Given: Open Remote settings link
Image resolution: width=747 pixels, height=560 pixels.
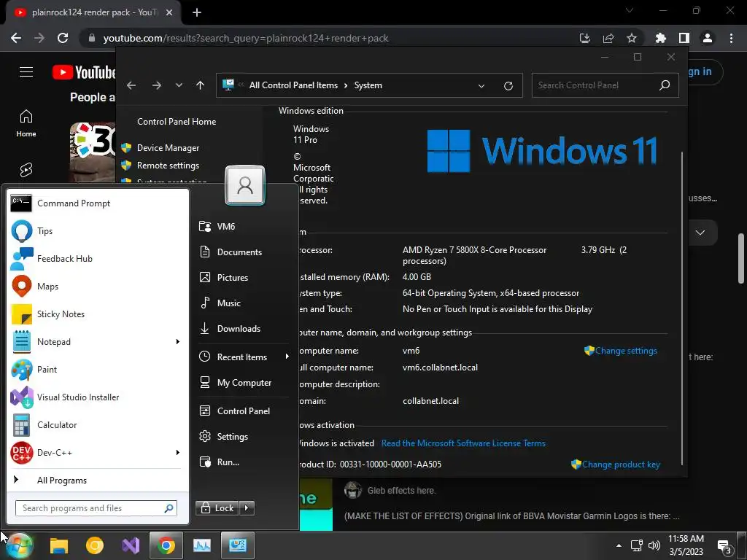Looking at the screenshot, I should (x=169, y=166).
